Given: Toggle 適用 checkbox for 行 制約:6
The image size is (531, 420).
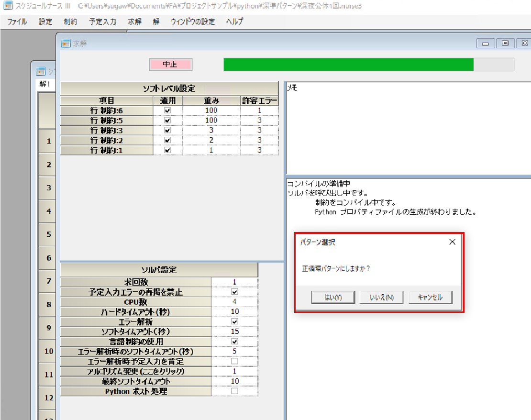Looking at the screenshot, I should tap(167, 111).
